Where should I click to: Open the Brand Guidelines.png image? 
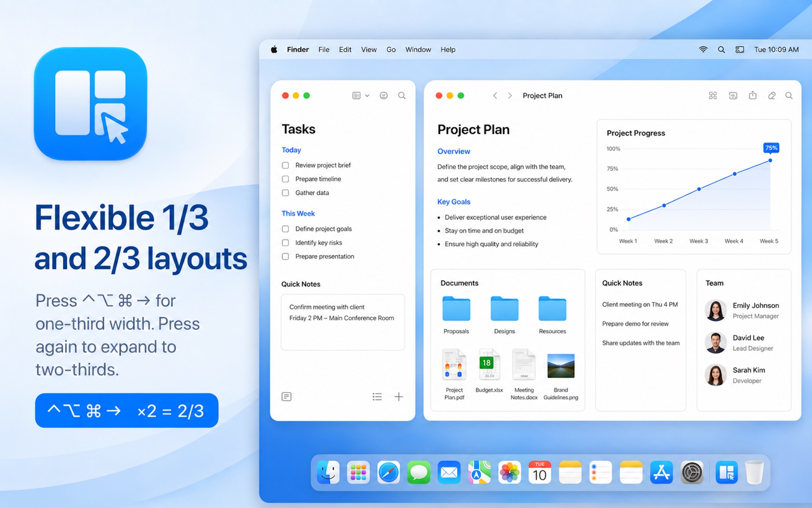coord(561,377)
